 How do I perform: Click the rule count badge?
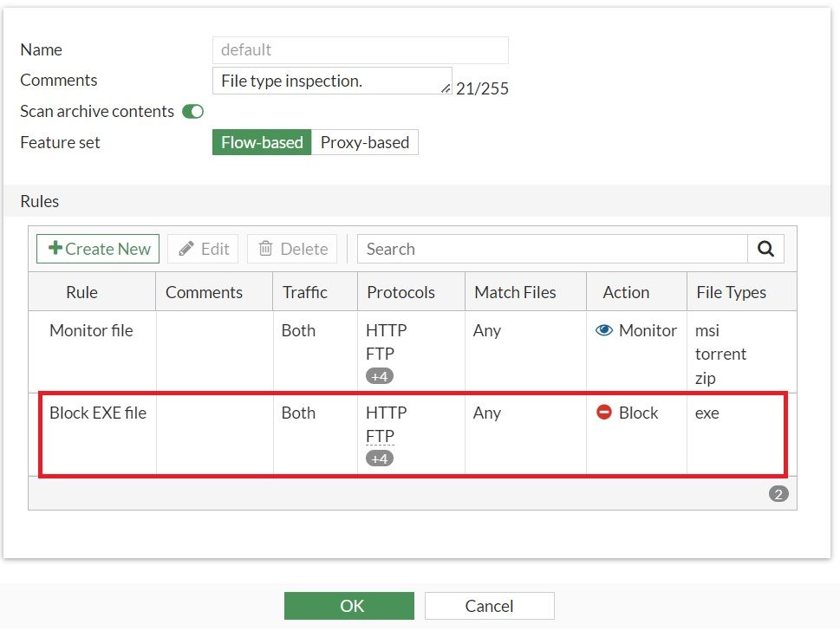click(778, 494)
